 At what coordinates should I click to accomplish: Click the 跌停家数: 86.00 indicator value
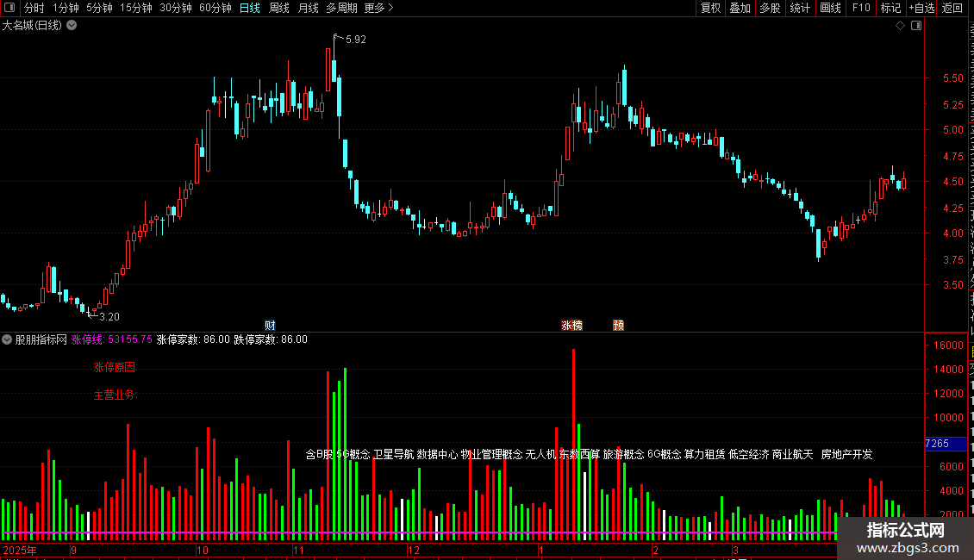point(271,339)
